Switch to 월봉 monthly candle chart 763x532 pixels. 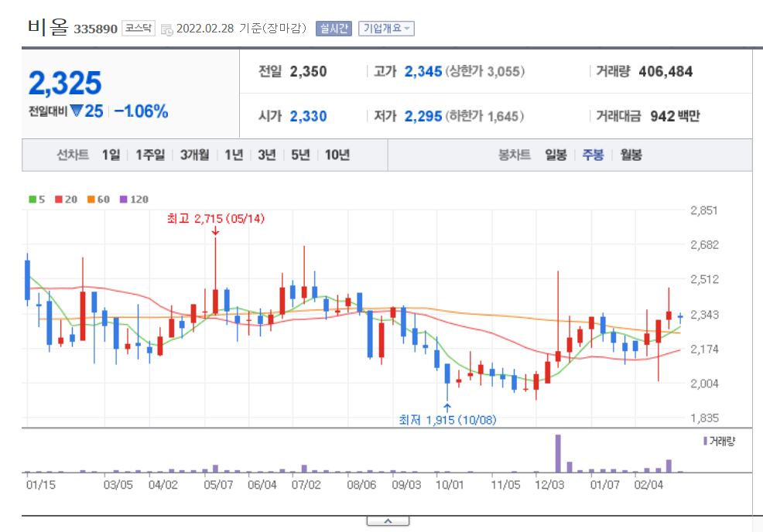point(631,155)
